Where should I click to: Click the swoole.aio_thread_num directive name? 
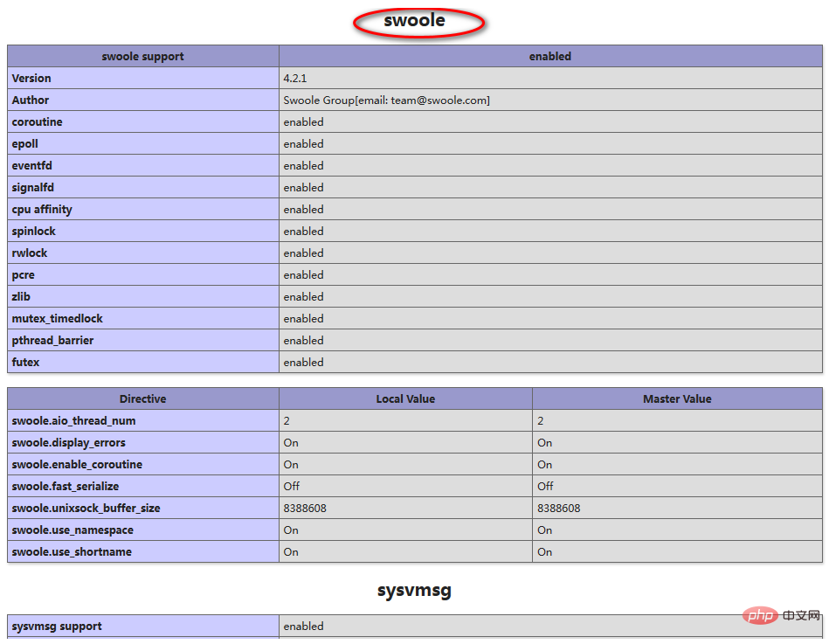(x=74, y=421)
